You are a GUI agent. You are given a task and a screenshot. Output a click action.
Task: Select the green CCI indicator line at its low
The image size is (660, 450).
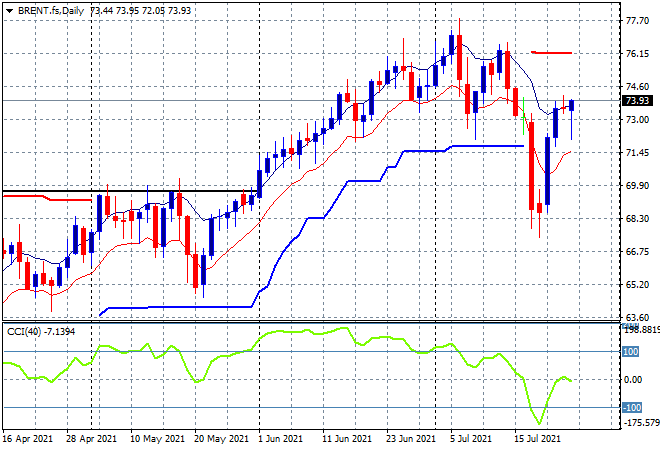pyautogui.click(x=539, y=422)
